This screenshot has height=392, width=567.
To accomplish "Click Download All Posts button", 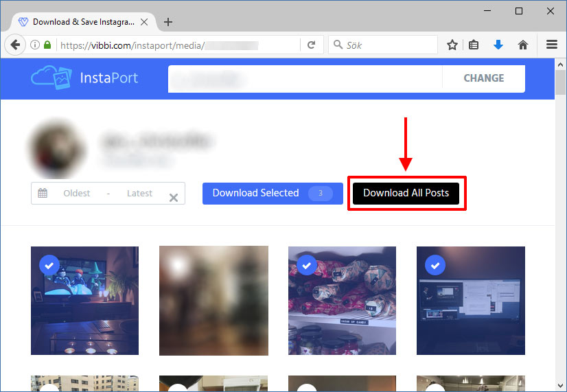I will pyautogui.click(x=406, y=194).
